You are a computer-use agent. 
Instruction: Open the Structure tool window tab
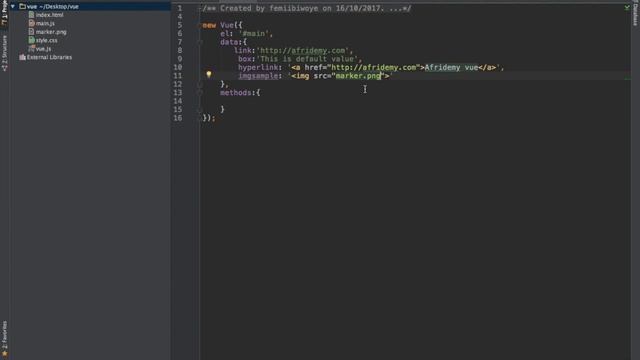(x=4, y=53)
